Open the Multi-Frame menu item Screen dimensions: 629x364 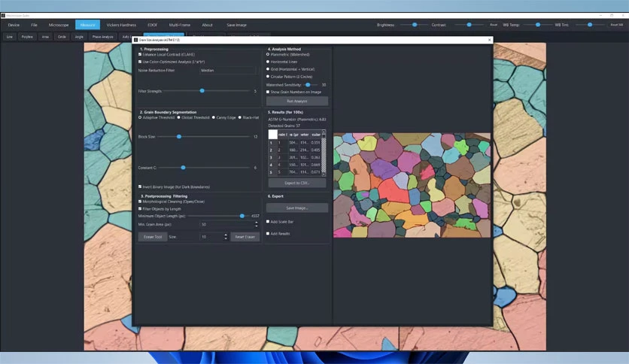179,25
